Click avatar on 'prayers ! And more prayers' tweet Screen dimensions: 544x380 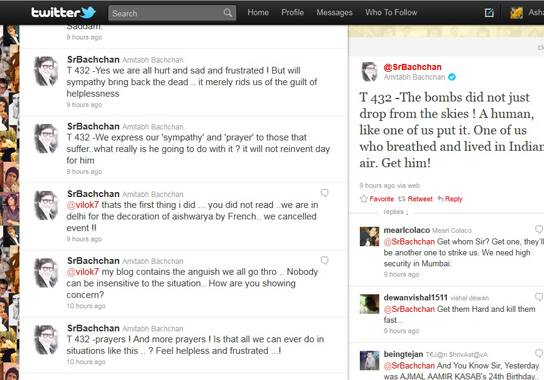[x=45, y=340]
